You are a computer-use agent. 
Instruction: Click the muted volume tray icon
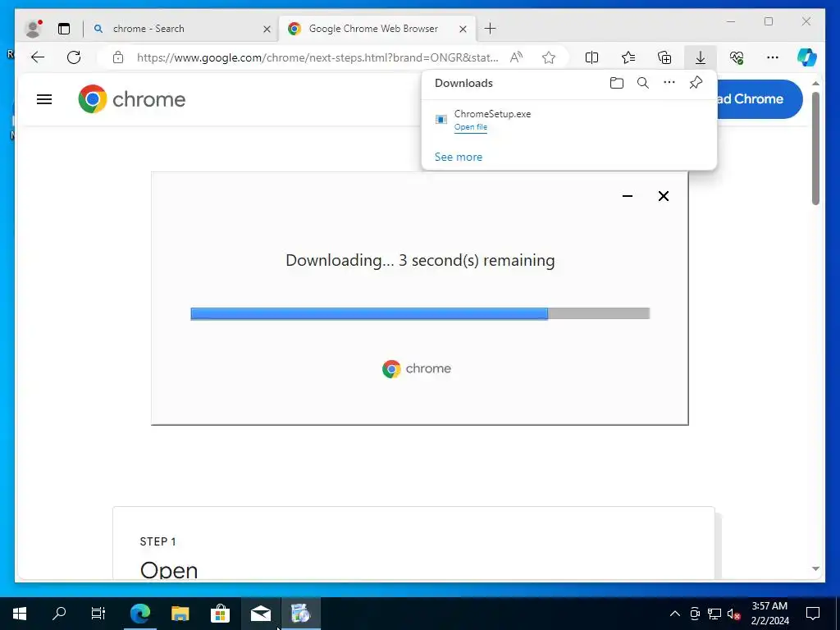734,614
